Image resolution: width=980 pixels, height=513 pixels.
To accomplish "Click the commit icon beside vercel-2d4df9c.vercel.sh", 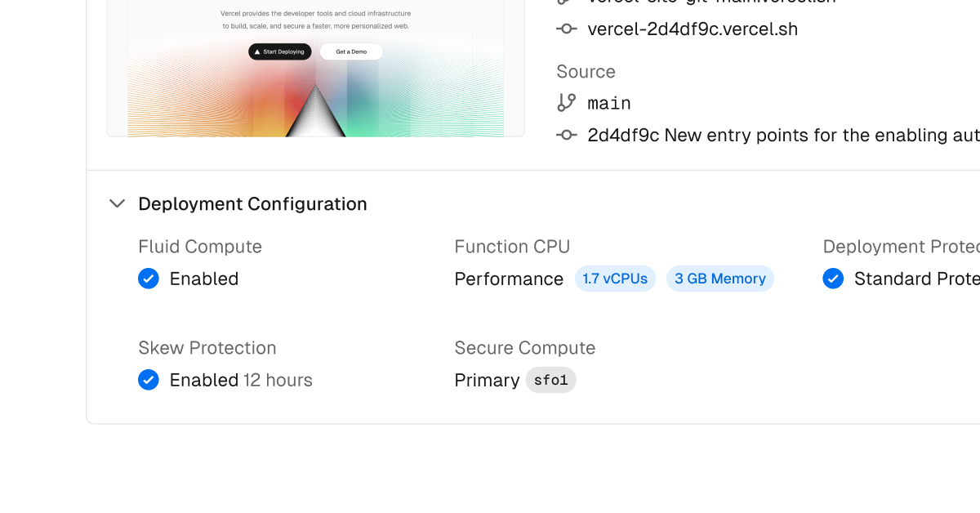I will 567,29.
